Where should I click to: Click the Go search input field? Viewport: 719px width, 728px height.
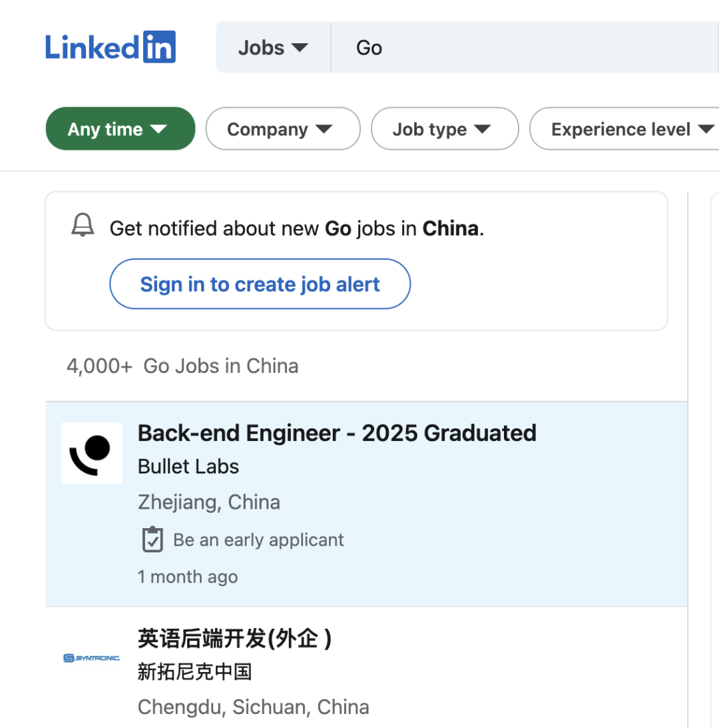click(x=519, y=48)
